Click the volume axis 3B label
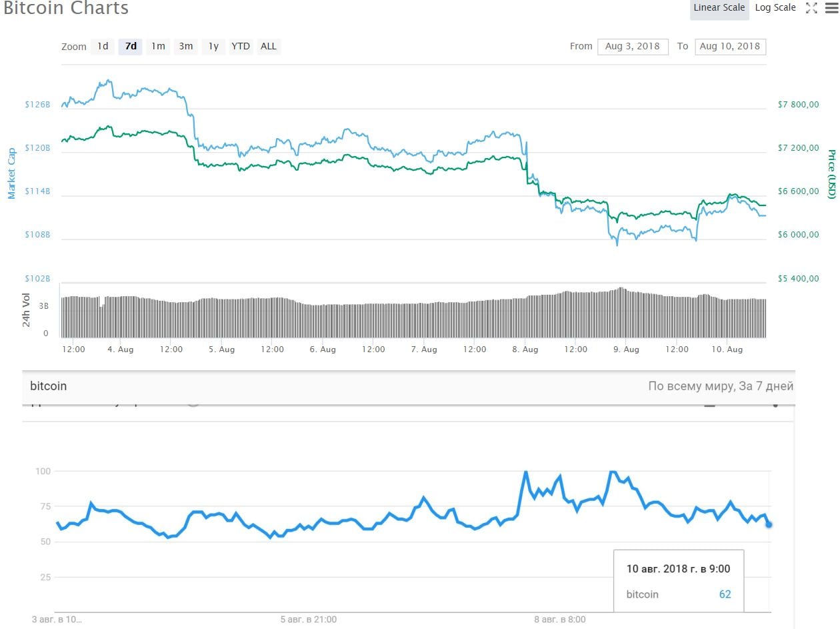This screenshot has width=840, height=629. coord(43,306)
